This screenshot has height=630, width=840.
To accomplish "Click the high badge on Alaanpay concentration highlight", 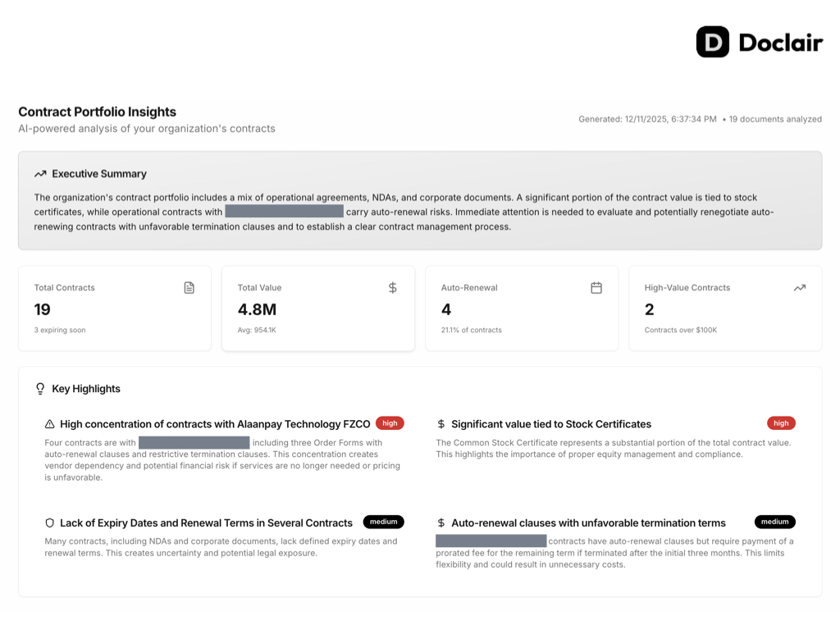I will (390, 423).
